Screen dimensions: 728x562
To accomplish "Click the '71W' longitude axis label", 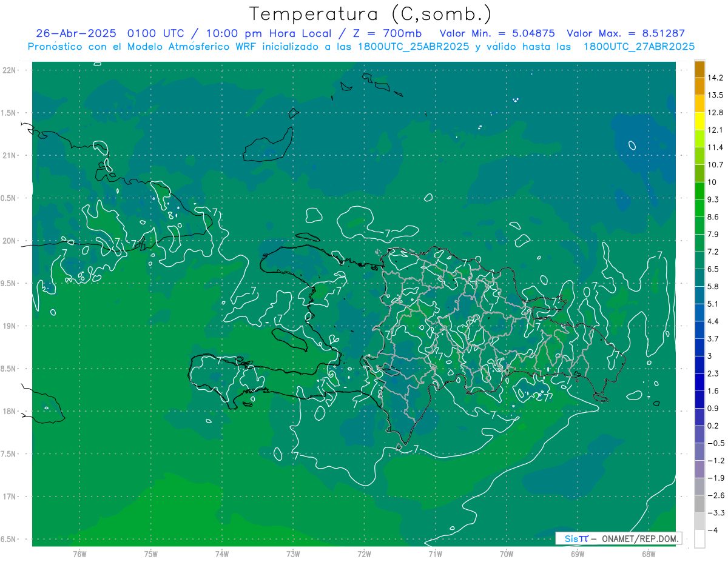I will tap(435, 554).
